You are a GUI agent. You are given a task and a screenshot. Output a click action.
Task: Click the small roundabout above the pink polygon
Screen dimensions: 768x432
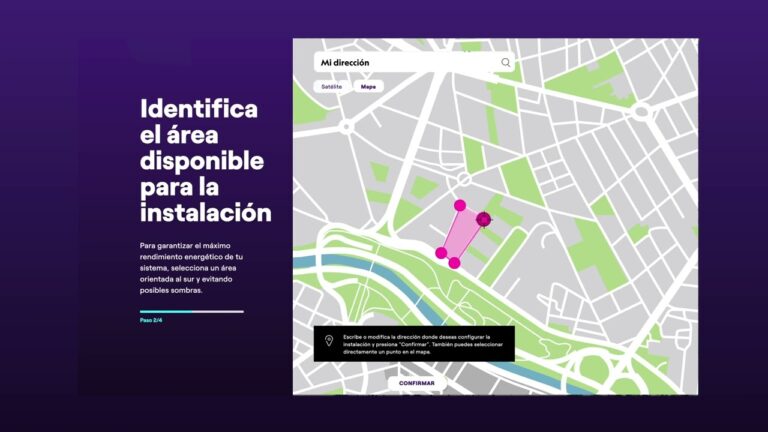pos(461,179)
